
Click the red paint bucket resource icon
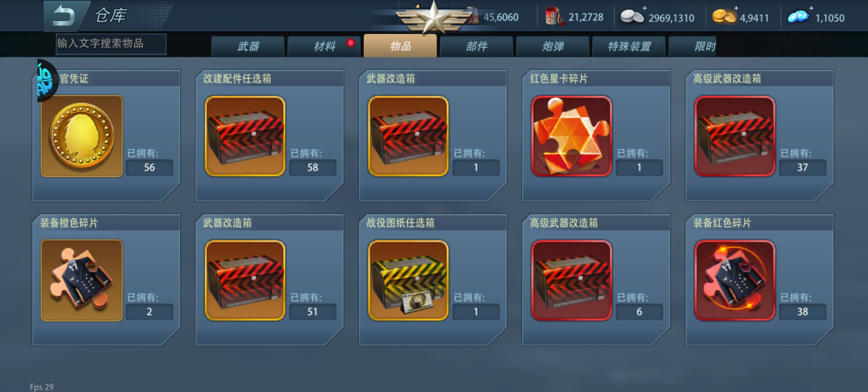(x=554, y=17)
